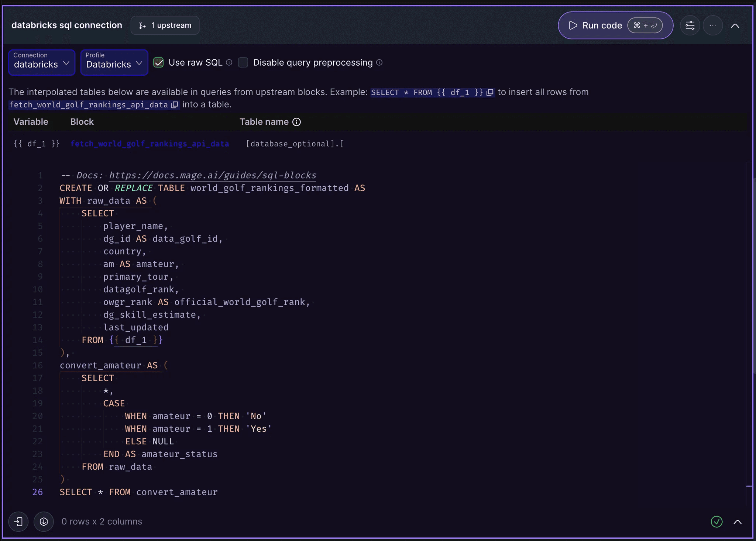
Task: Click info icon next to Use raw SQL
Action: (x=229, y=62)
